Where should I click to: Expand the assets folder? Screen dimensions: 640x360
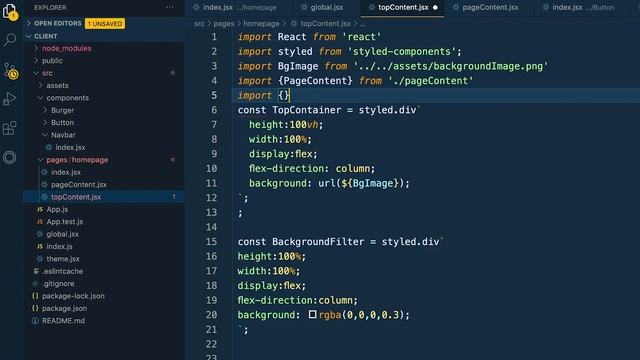[40, 85]
